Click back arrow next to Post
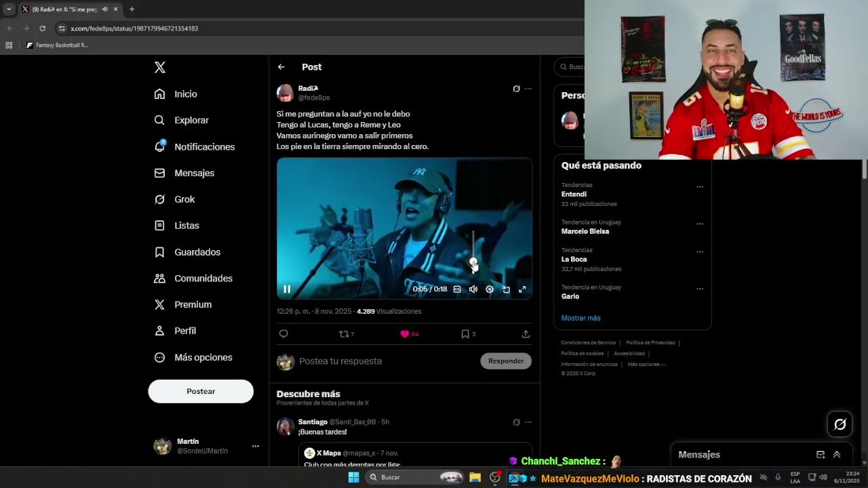 pyautogui.click(x=281, y=67)
